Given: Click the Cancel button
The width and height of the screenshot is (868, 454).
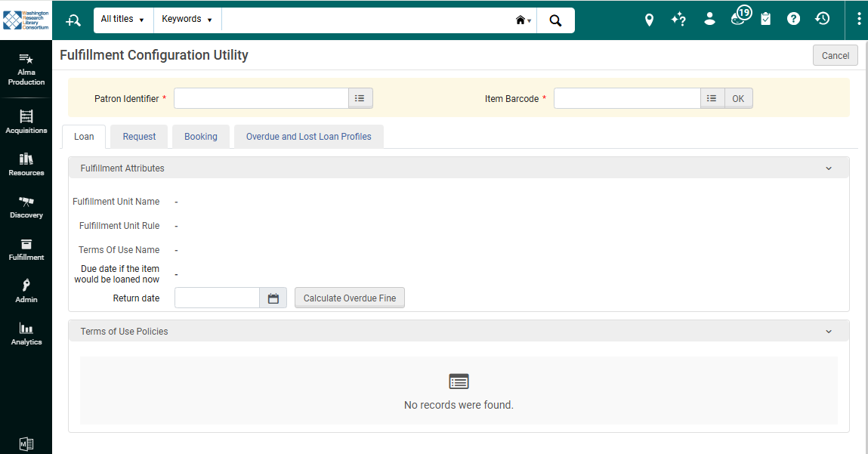Looking at the screenshot, I should 835,56.
